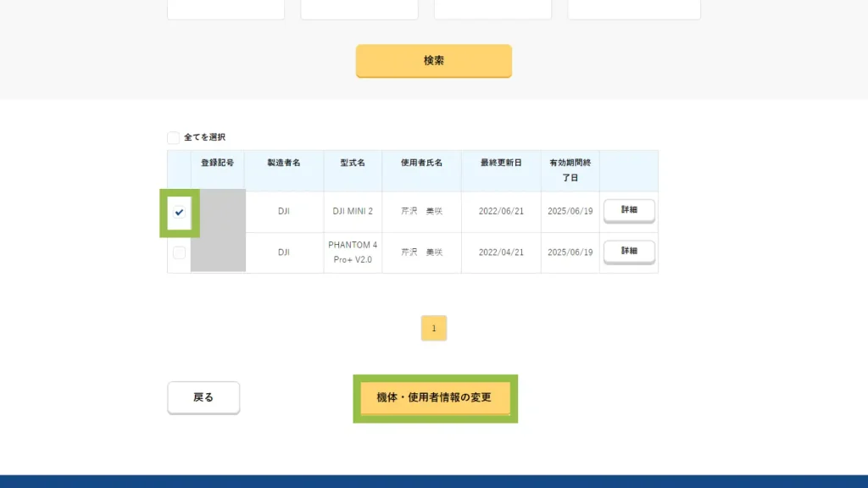The height and width of the screenshot is (488, 868).
Task: Click the second search input field from left
Action: click(x=359, y=9)
